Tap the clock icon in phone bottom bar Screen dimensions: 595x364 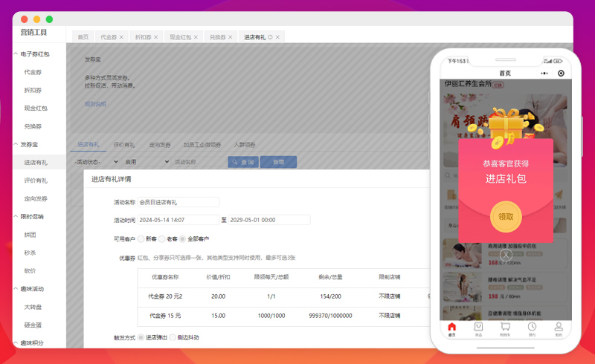[x=532, y=328]
